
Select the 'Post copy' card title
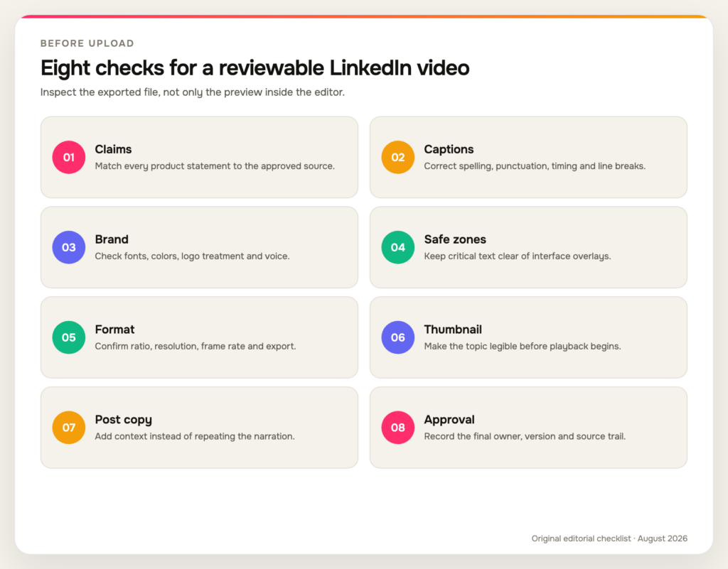[x=124, y=420]
